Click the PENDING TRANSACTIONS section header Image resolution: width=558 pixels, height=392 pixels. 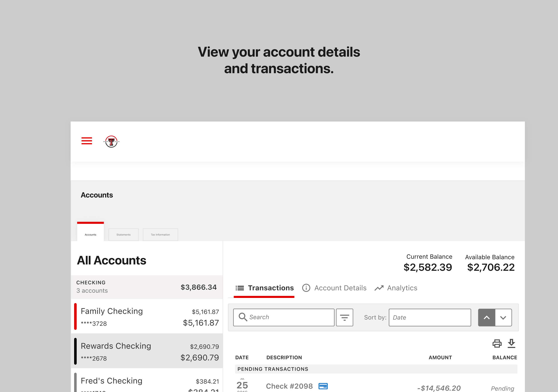pyautogui.click(x=376, y=369)
